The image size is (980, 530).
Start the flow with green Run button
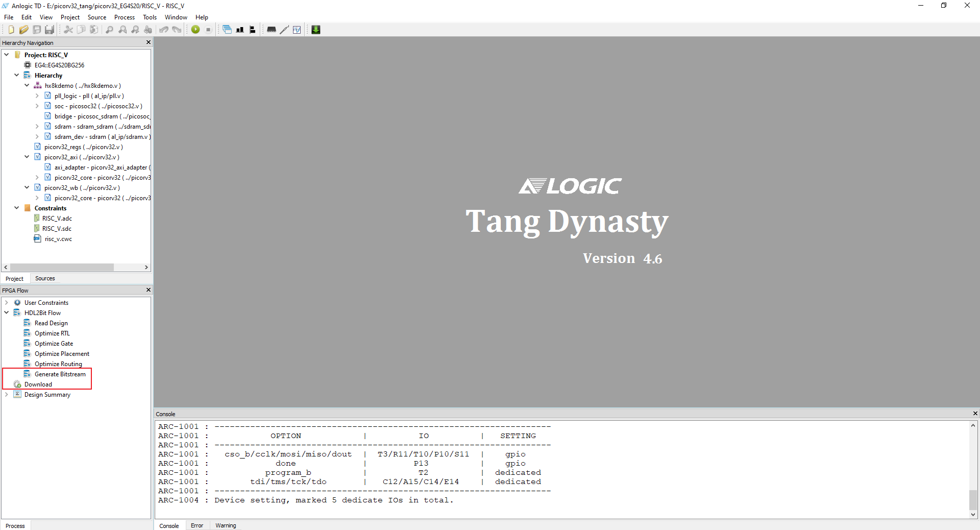tap(195, 30)
